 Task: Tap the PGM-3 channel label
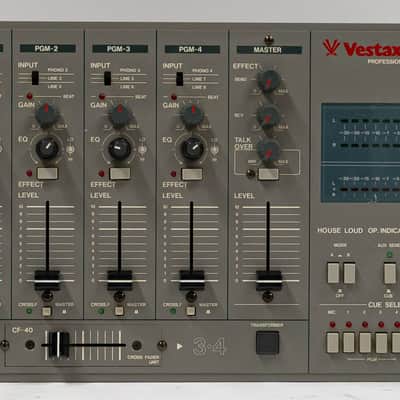click(x=120, y=49)
